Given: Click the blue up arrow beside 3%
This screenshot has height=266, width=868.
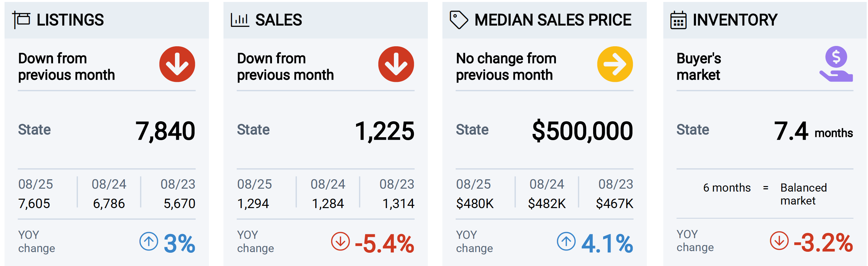Looking at the screenshot, I should click(x=148, y=241).
